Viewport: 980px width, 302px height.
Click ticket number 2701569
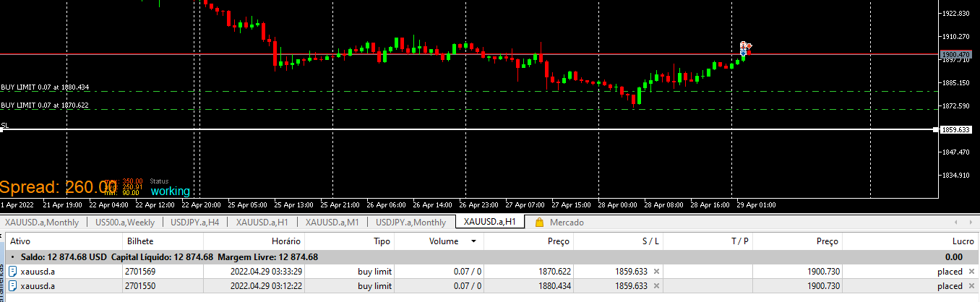point(141,272)
